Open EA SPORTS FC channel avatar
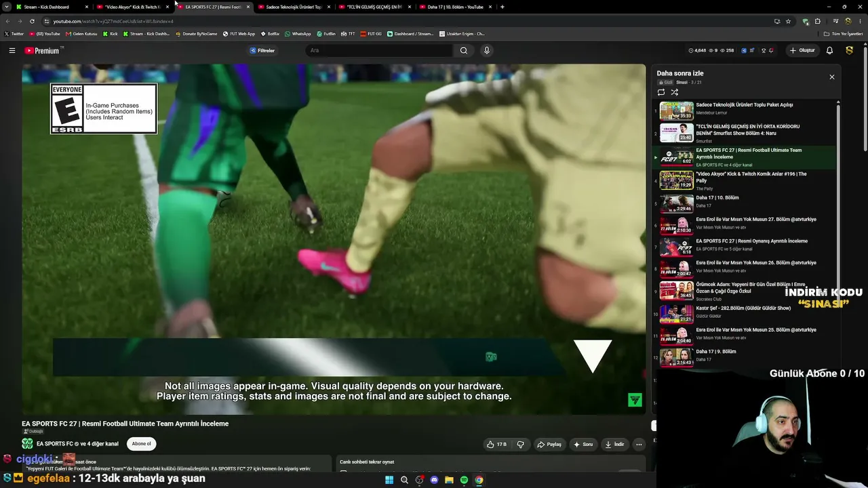The height and width of the screenshot is (488, 868). (x=27, y=444)
